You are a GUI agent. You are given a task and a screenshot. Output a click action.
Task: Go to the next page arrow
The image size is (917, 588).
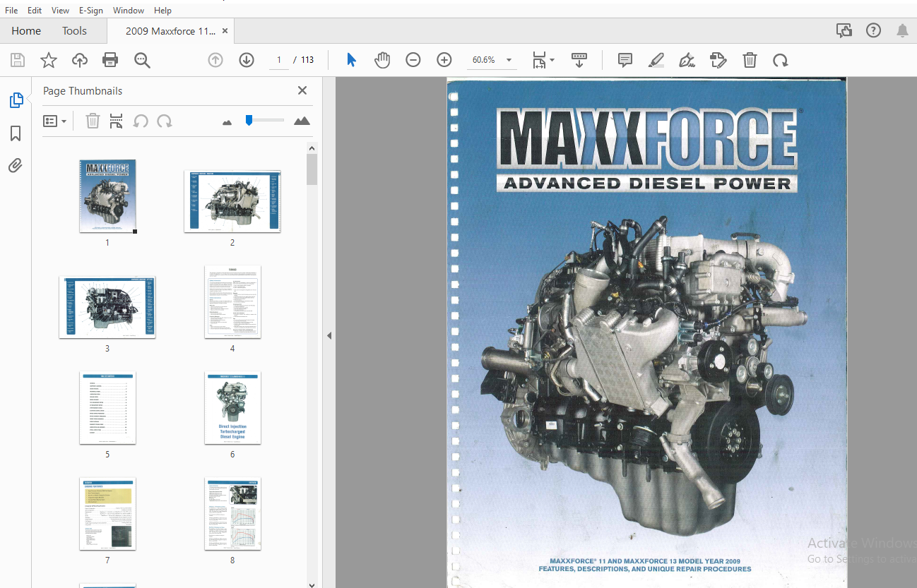coord(247,60)
